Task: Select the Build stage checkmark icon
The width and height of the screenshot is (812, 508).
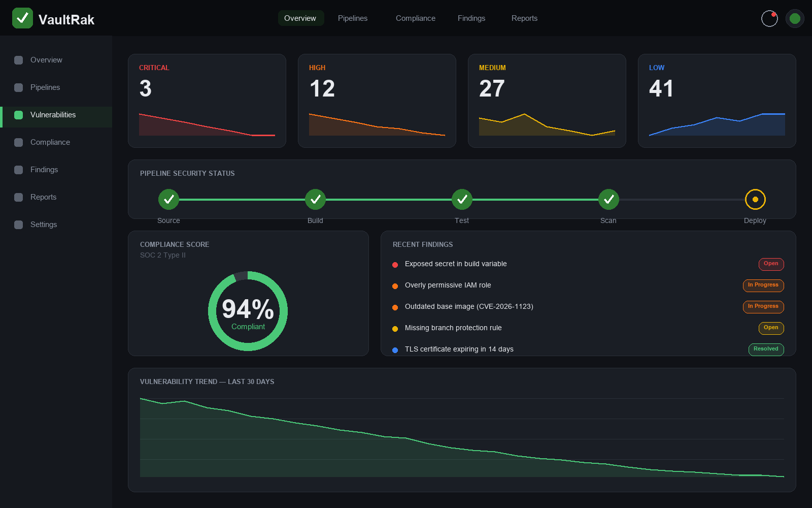Action: 315,199
